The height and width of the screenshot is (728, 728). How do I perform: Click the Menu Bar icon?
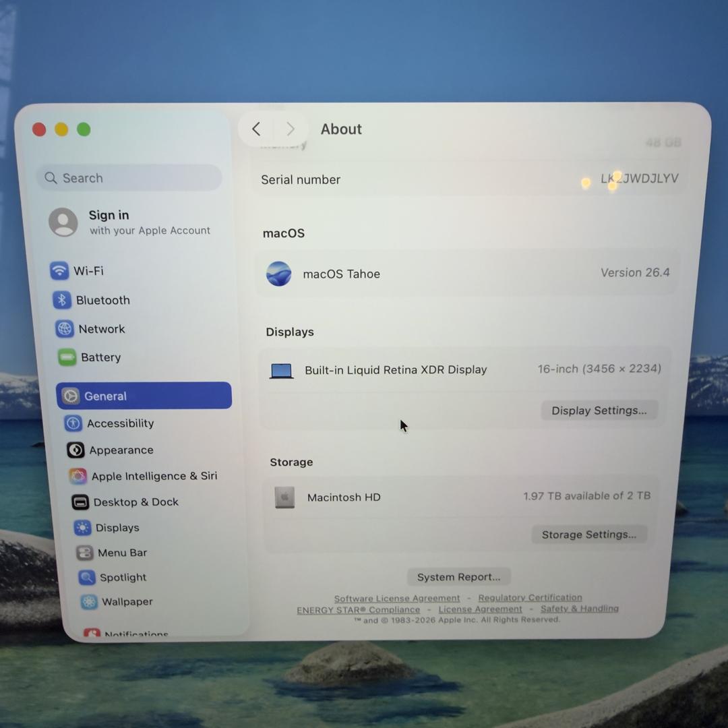pos(84,553)
